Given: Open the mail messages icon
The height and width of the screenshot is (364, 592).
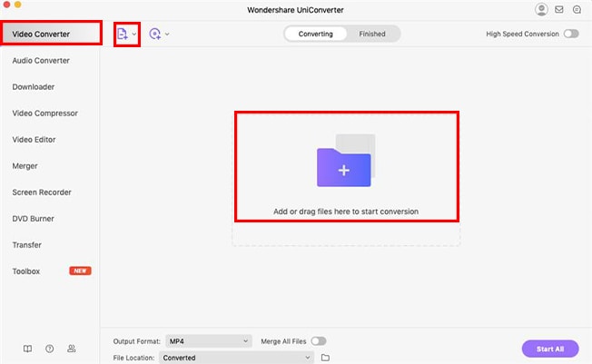Looking at the screenshot, I should click(x=559, y=9).
